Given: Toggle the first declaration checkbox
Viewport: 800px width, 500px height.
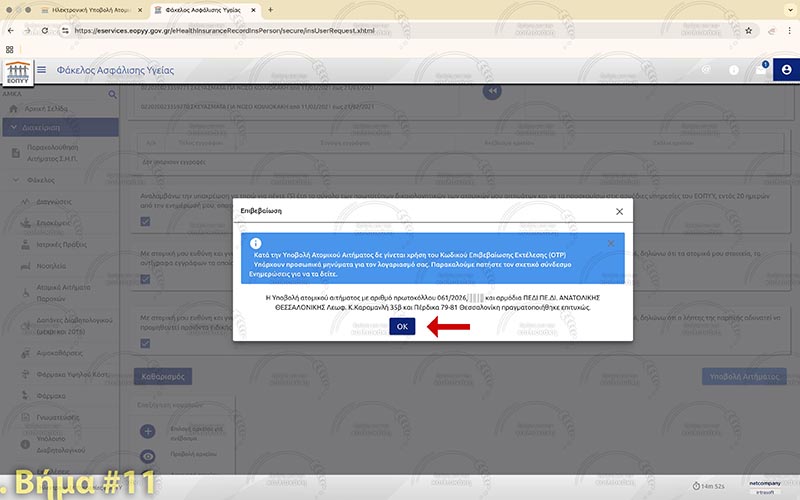Looking at the screenshot, I should click(146, 221).
